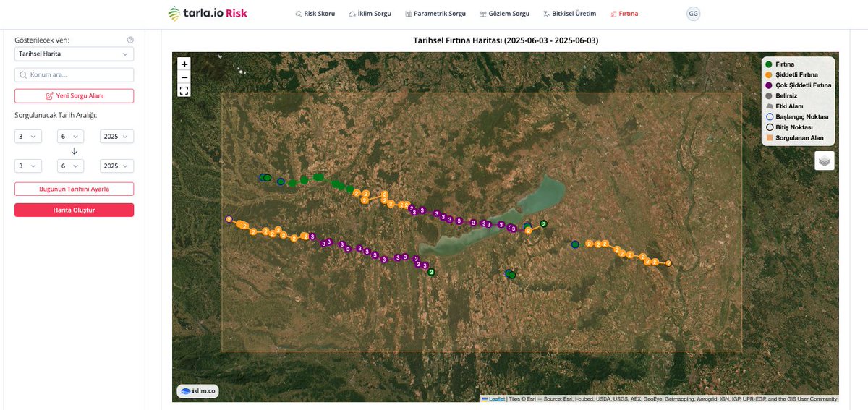The width and height of the screenshot is (868, 410).
Task: Click the Sorgulanan Alan orange square legend icon
Action: click(x=769, y=137)
